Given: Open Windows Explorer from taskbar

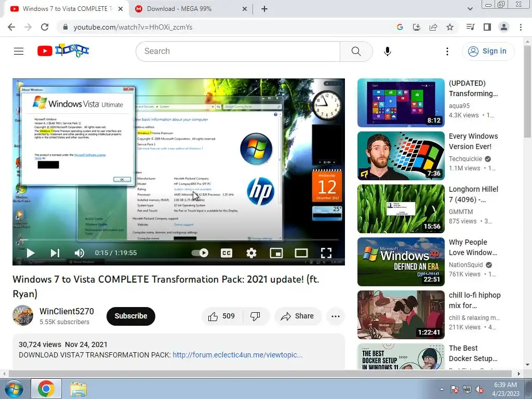Looking at the screenshot, I should click(78, 389).
